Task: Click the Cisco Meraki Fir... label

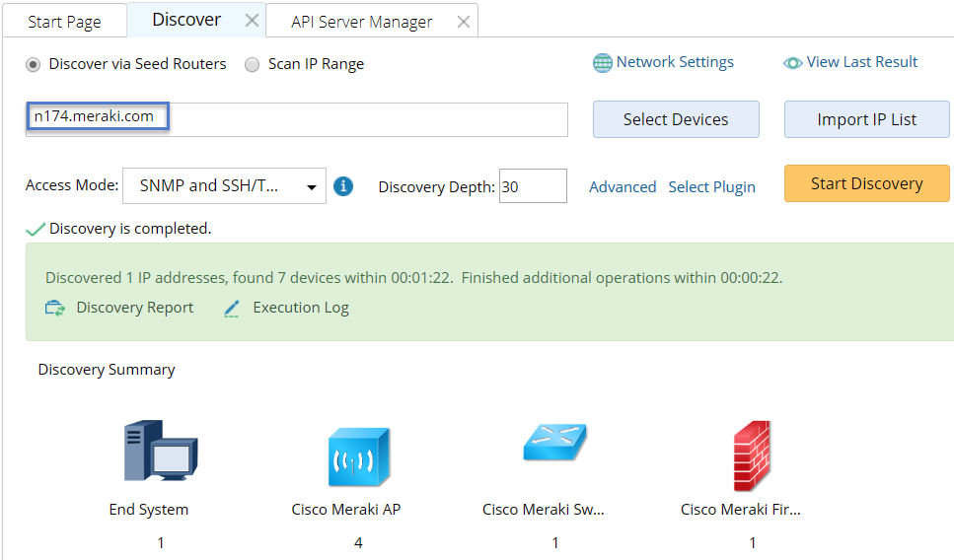Action: click(741, 510)
